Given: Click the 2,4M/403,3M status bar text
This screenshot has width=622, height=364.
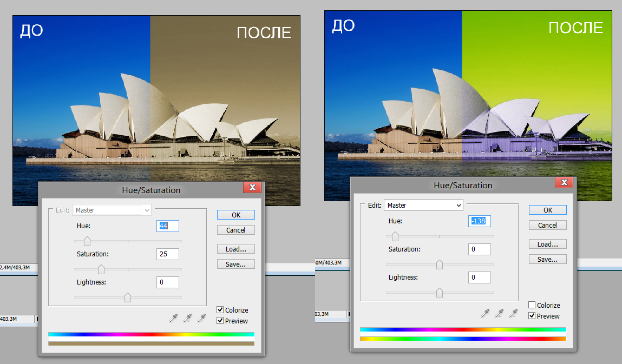Looking at the screenshot, I should click(15, 268).
